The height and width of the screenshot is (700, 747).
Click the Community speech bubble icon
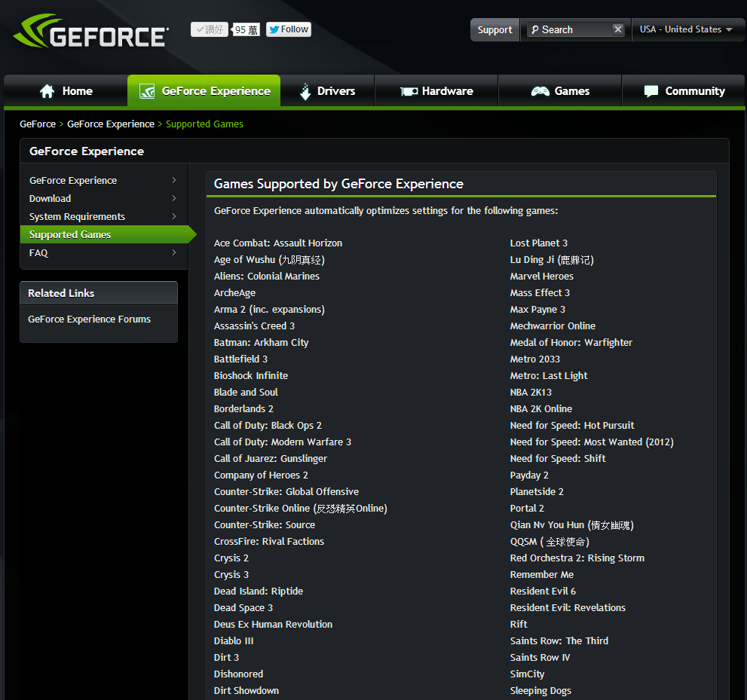pos(651,91)
